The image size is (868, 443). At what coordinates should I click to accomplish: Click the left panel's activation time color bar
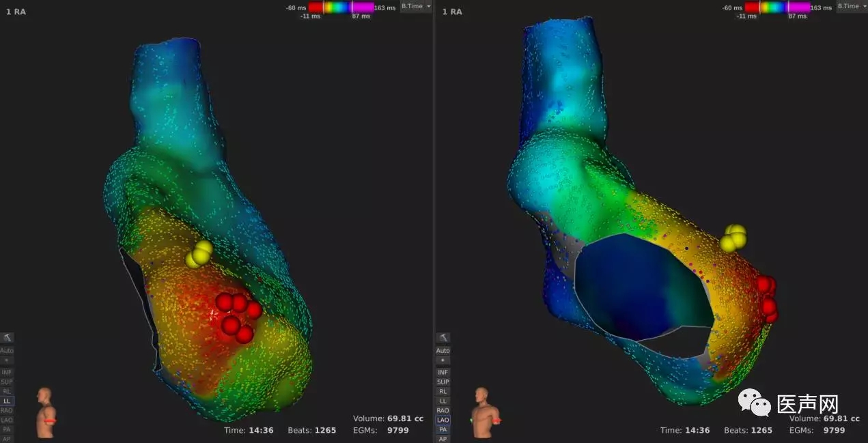341,7
